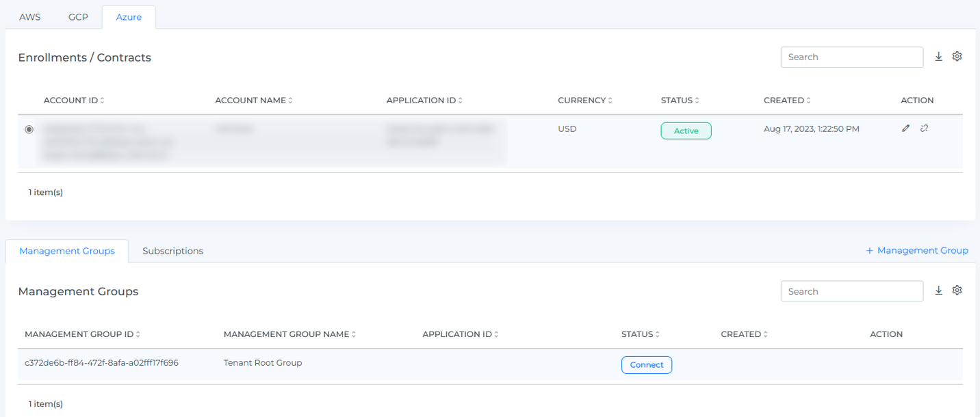The image size is (980, 417).
Task: Click the Management Groups search field
Action: point(851,291)
